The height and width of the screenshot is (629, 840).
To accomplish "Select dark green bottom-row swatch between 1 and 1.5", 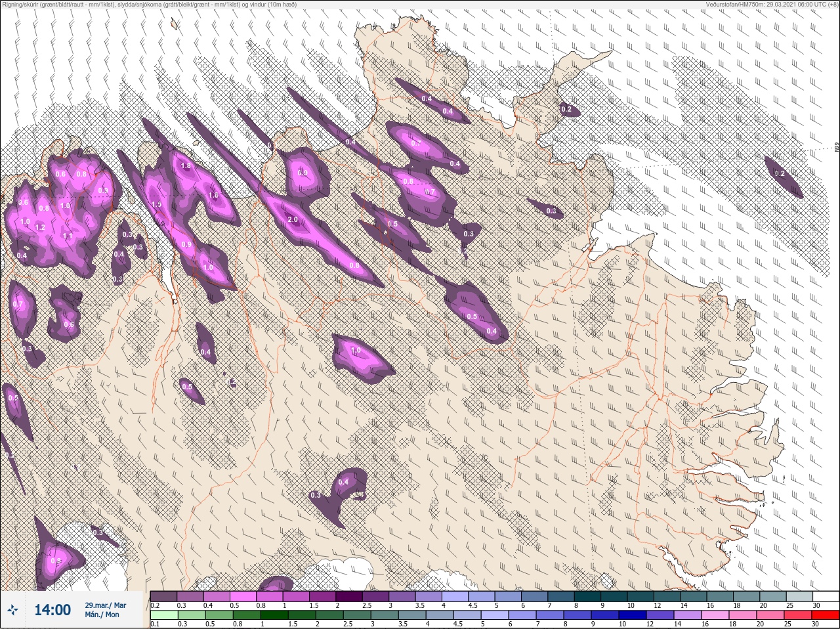I will (x=273, y=615).
